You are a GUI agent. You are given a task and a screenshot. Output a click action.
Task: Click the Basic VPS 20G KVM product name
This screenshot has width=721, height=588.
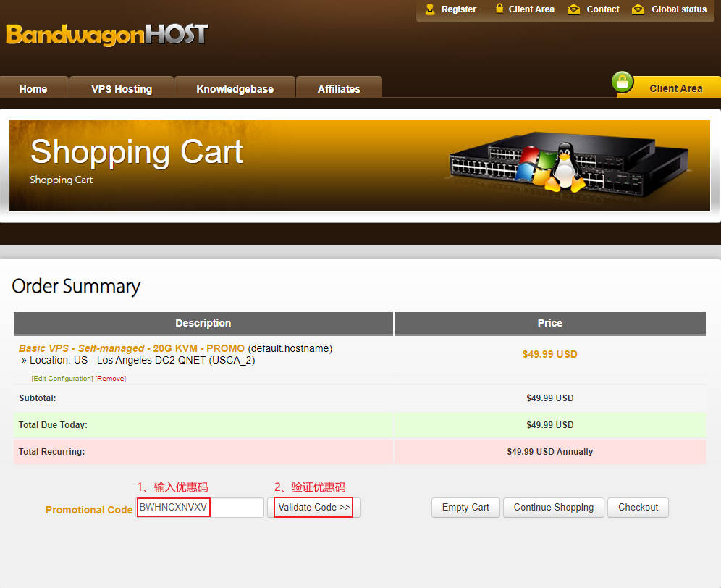[132, 348]
